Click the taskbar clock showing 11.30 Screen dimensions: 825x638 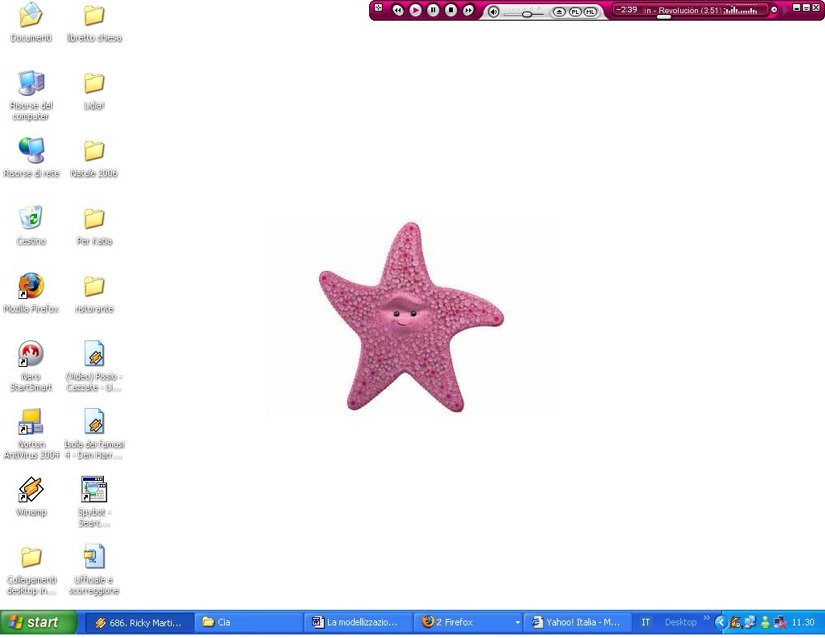tap(803, 623)
